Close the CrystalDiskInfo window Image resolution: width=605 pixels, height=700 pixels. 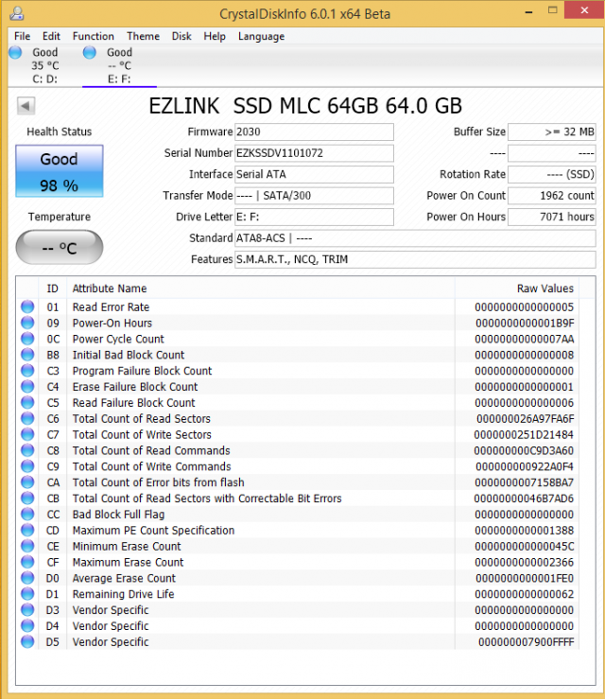[x=584, y=10]
